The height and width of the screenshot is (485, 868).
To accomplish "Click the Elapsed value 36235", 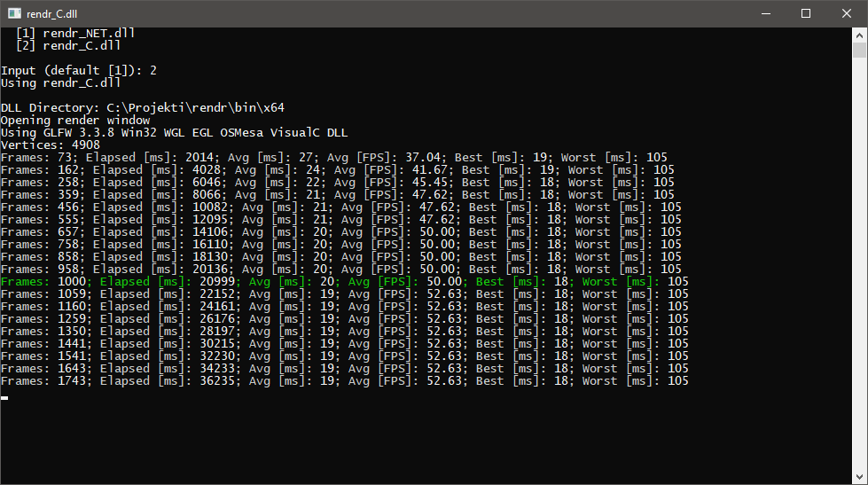I will pos(217,381).
